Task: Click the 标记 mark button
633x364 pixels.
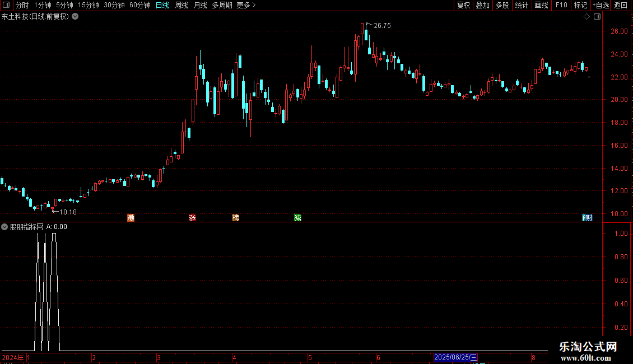Action: (580, 5)
